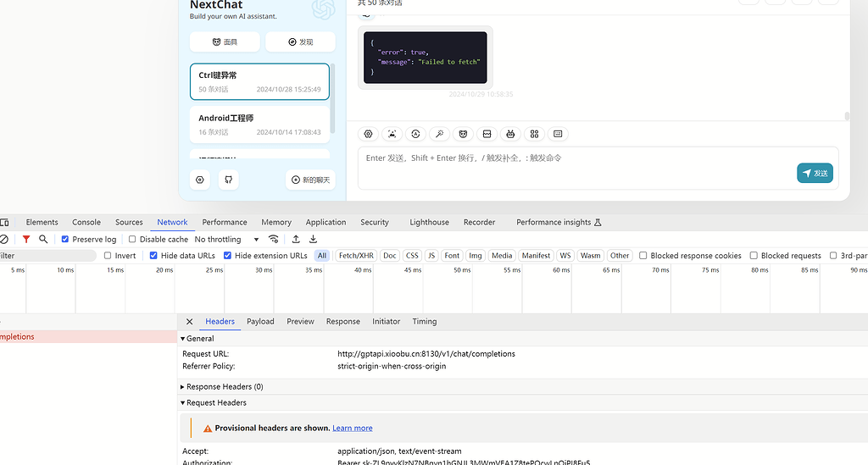Image resolution: width=868 pixels, height=465 pixels.
Task: Click the Request URL value text
Action: coord(426,354)
